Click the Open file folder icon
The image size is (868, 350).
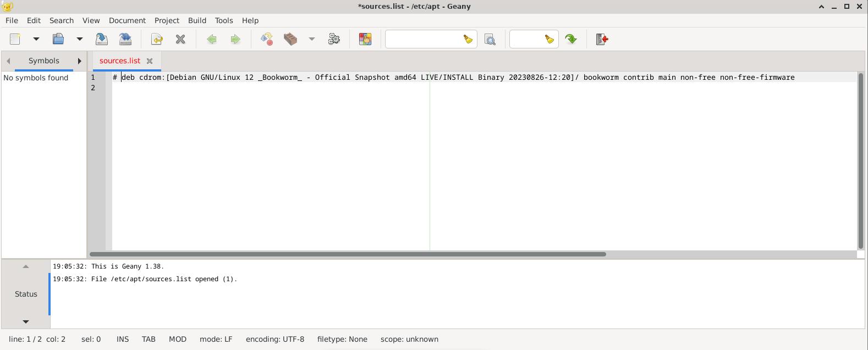[58, 39]
